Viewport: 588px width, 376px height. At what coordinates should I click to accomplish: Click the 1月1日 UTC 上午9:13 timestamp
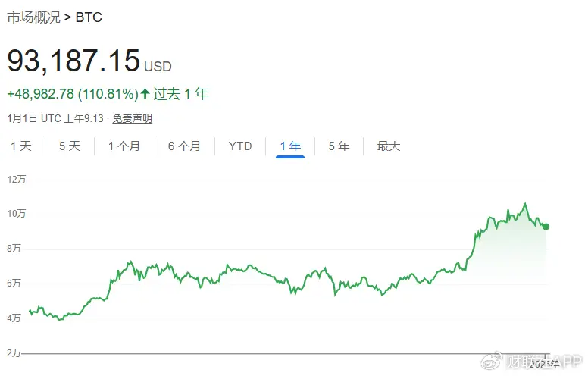point(55,118)
